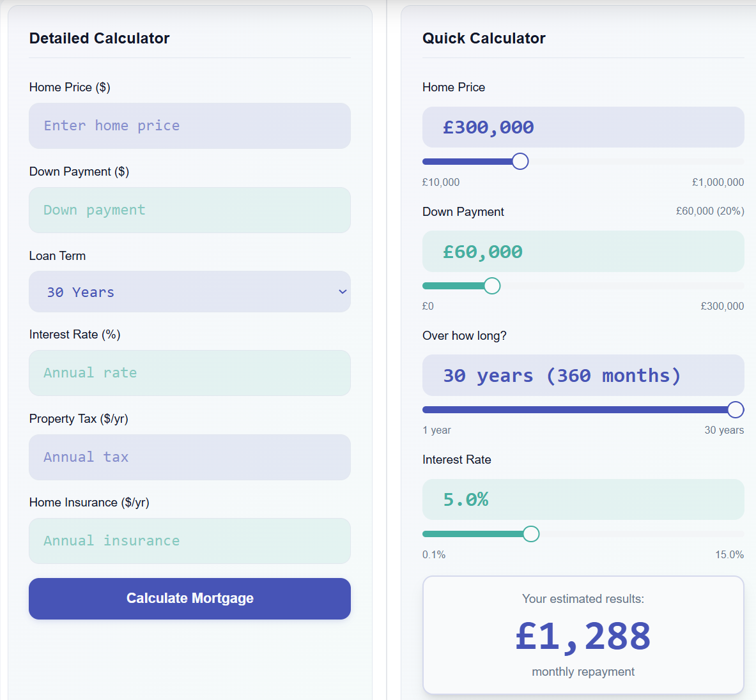Click the Down payment input in Detailed Calculator
Screen dimensions: 756x700
point(189,210)
